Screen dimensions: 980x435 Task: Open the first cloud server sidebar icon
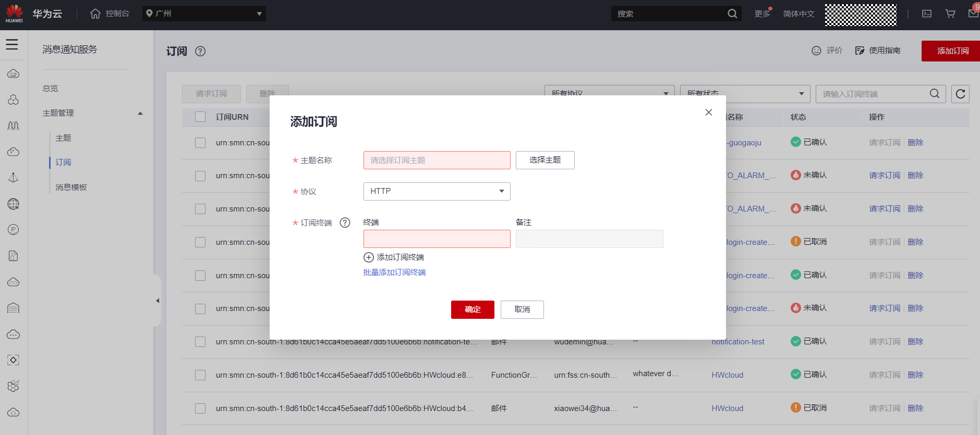point(14,73)
